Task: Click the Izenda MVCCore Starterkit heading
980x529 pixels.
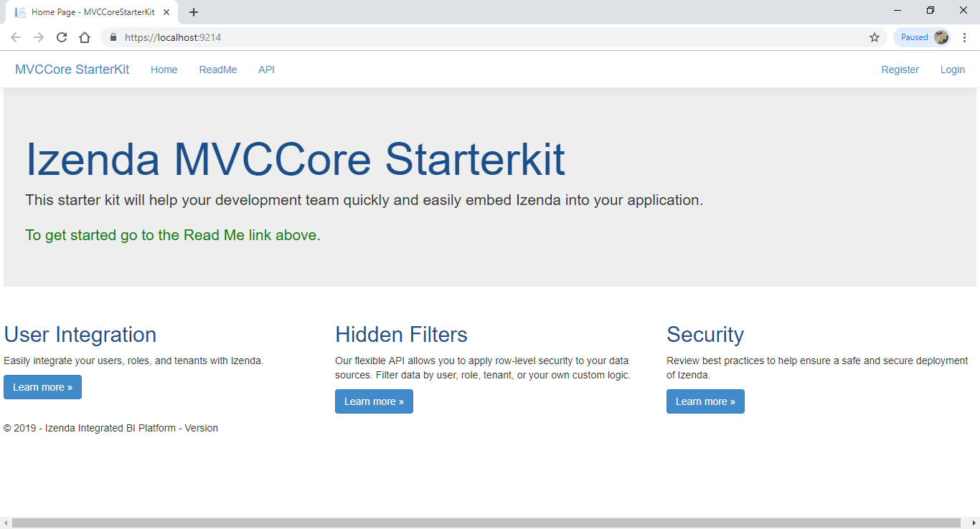Action: 296,159
